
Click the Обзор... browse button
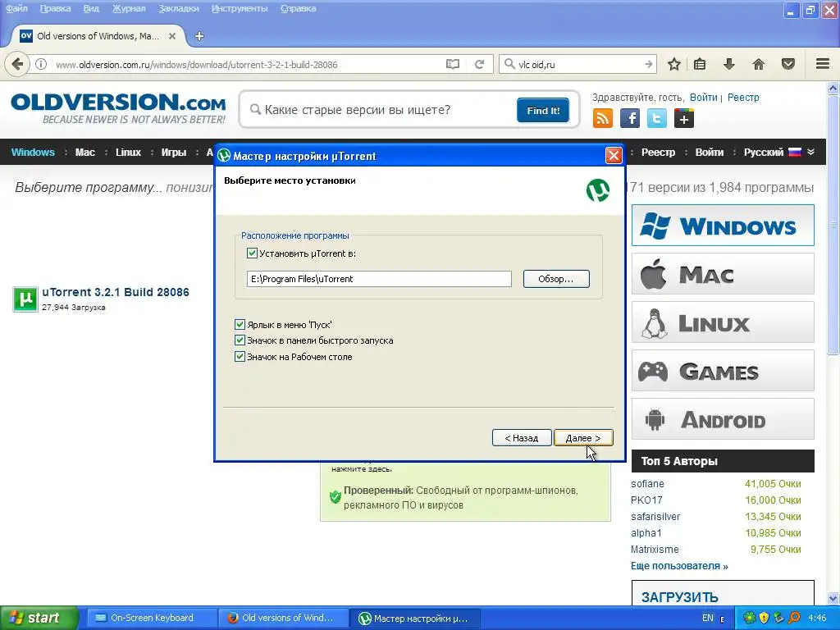(556, 279)
